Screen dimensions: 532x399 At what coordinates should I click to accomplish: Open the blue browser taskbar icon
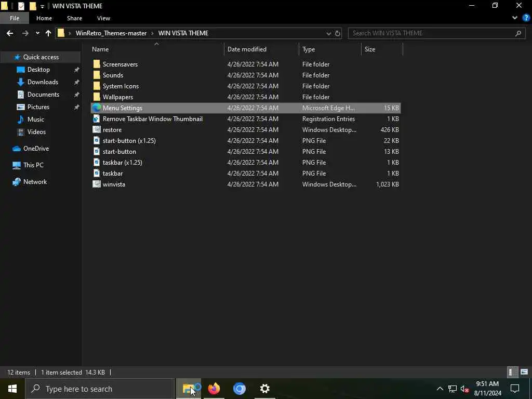point(240,389)
